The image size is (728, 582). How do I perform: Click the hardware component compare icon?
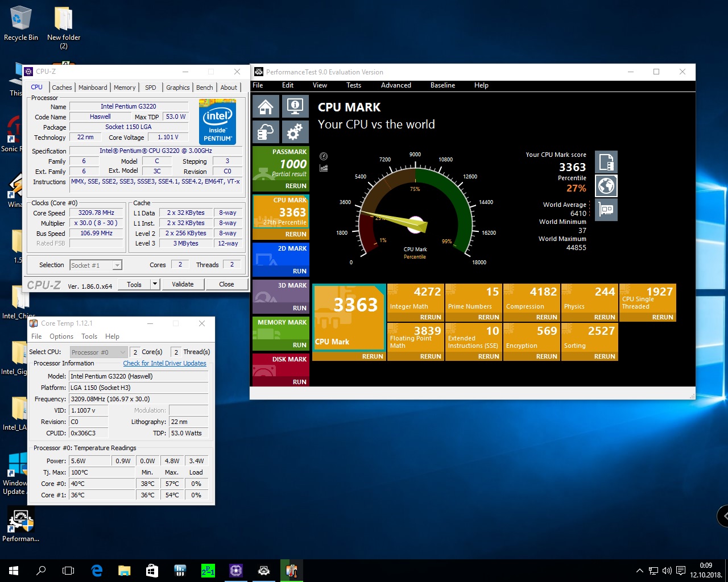(606, 210)
